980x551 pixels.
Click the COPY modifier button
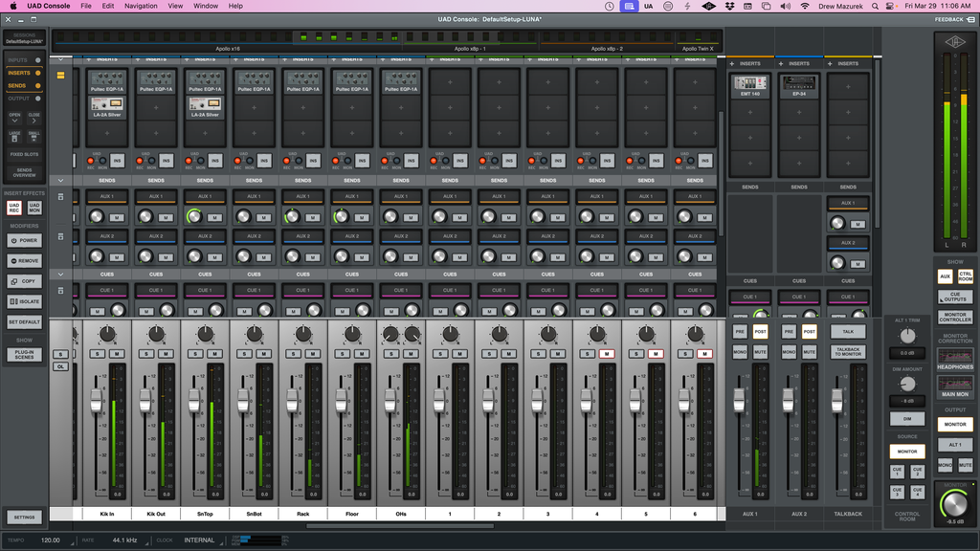click(24, 281)
